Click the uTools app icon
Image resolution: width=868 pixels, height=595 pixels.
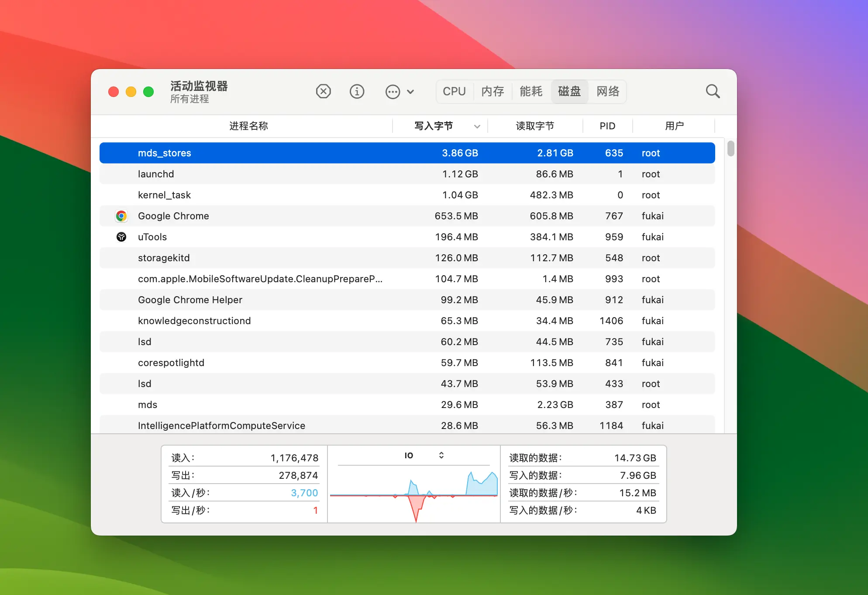point(121,237)
